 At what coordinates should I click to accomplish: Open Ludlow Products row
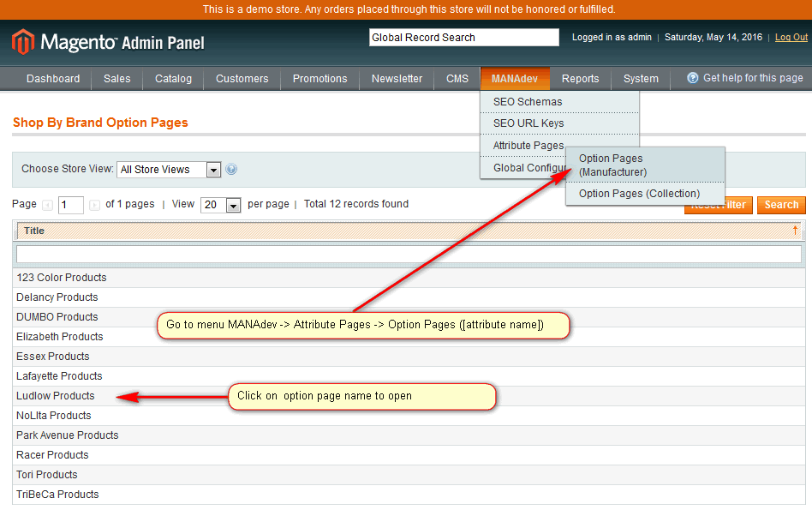(x=409, y=396)
